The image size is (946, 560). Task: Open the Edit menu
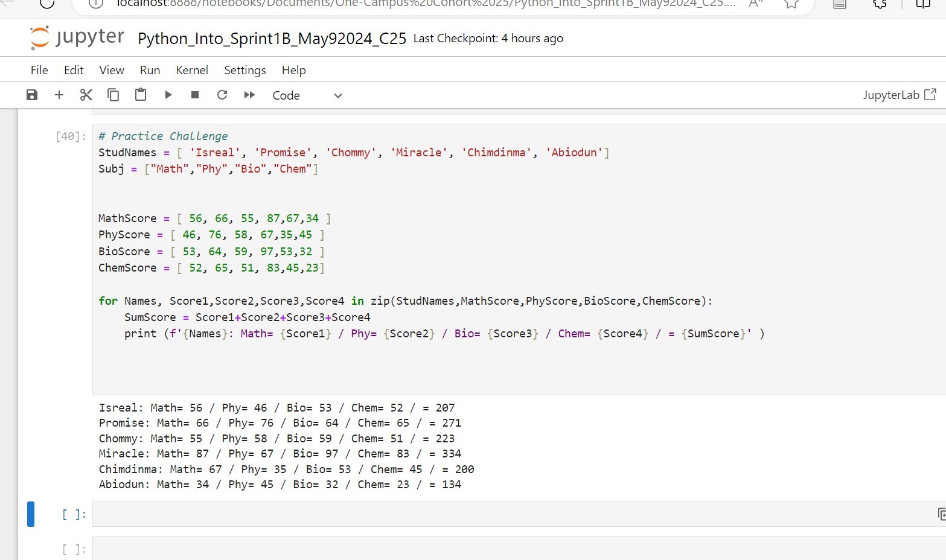point(74,70)
